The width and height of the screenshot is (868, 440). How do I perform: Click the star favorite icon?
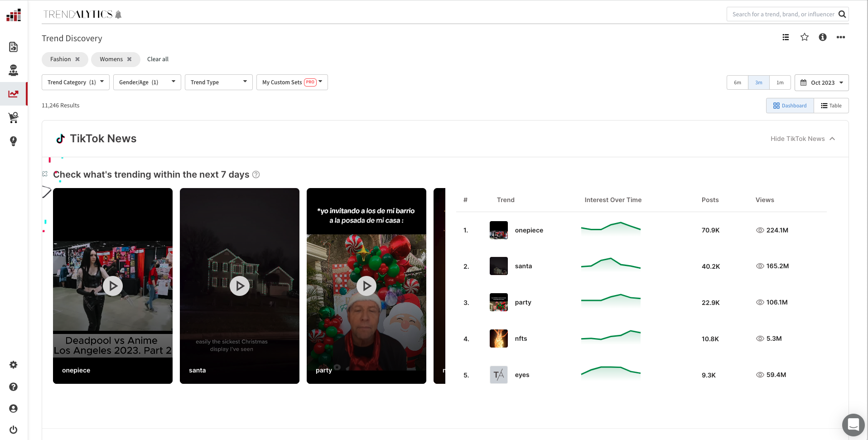(x=805, y=37)
